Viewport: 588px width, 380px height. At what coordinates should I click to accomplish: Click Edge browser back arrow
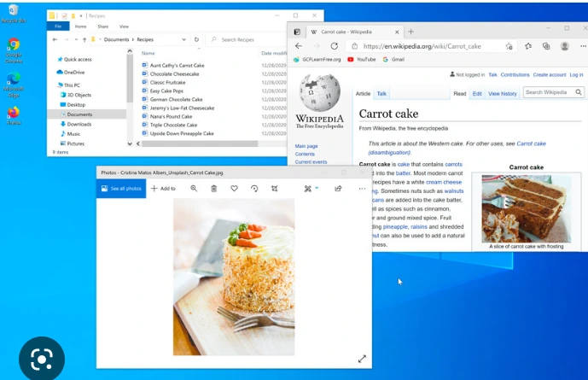[299, 46]
